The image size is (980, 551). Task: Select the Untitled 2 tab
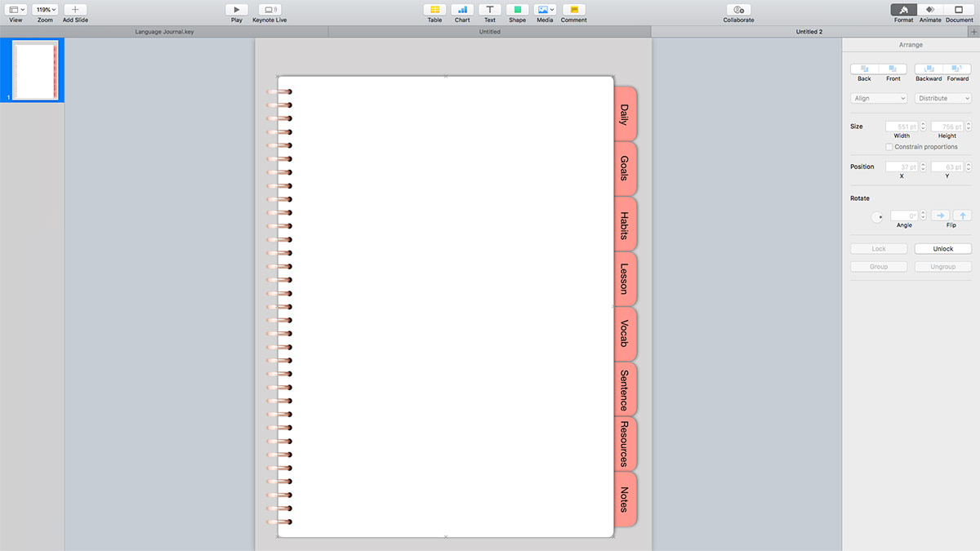[x=809, y=32]
